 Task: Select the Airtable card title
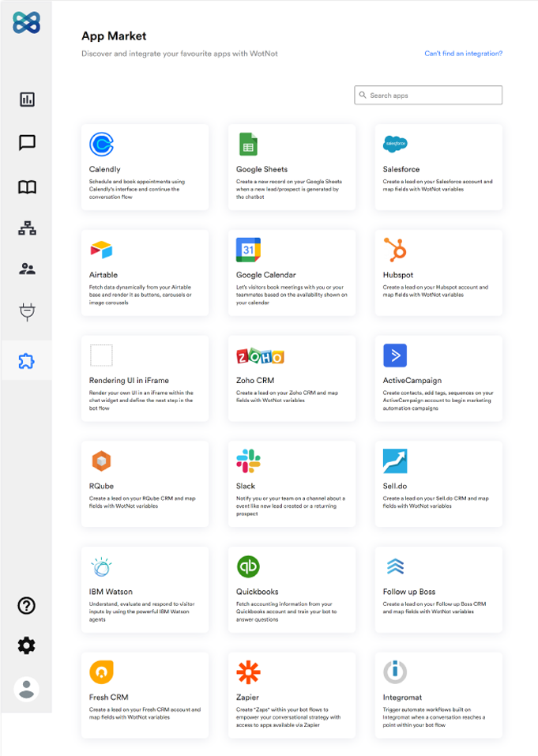tap(103, 275)
